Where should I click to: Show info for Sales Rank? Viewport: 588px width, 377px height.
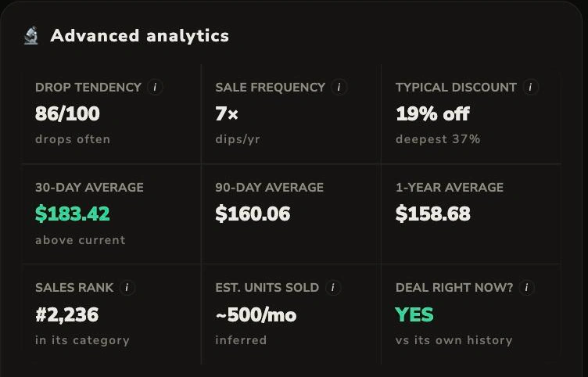click(x=127, y=287)
